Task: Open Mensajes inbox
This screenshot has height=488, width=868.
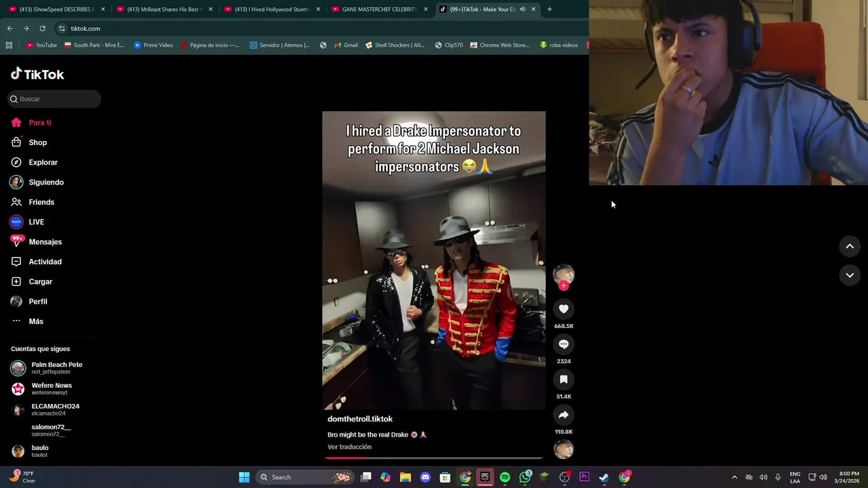Action: (36, 242)
